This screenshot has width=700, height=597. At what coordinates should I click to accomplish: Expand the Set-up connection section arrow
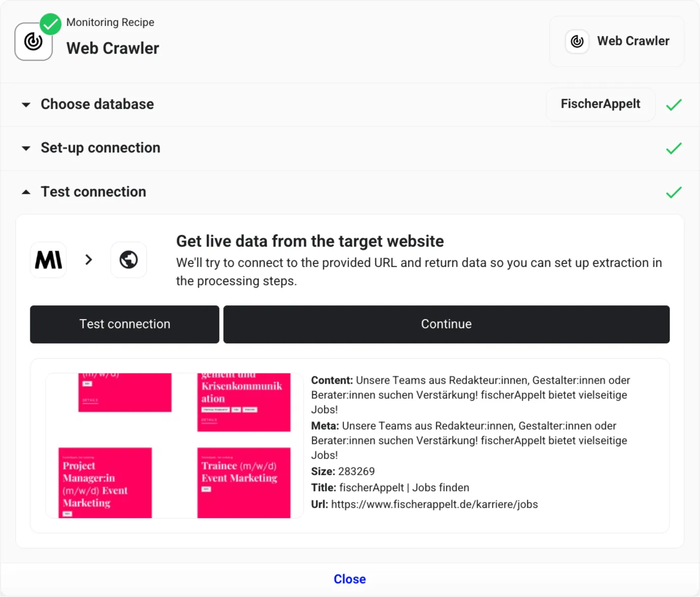26,148
